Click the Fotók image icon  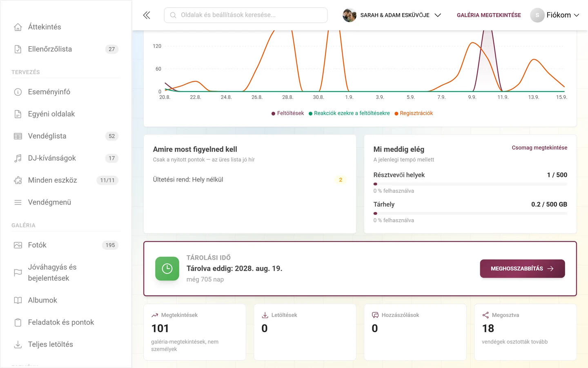click(x=18, y=245)
